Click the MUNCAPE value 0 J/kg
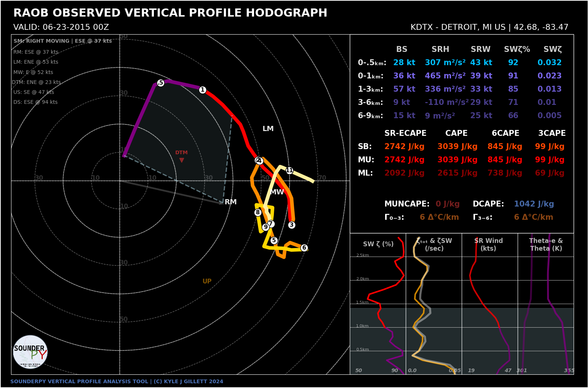The height and width of the screenshot is (388, 588). (x=448, y=204)
